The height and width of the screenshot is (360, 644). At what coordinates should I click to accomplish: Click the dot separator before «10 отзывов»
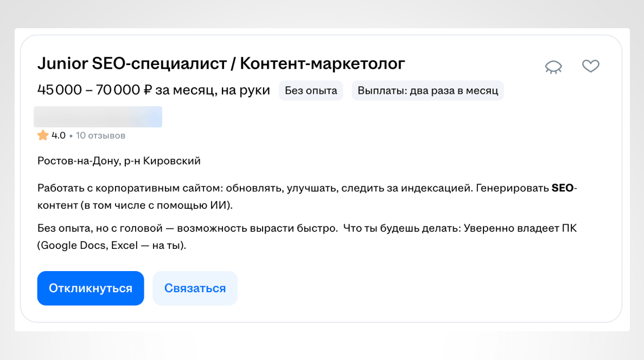pos(70,135)
